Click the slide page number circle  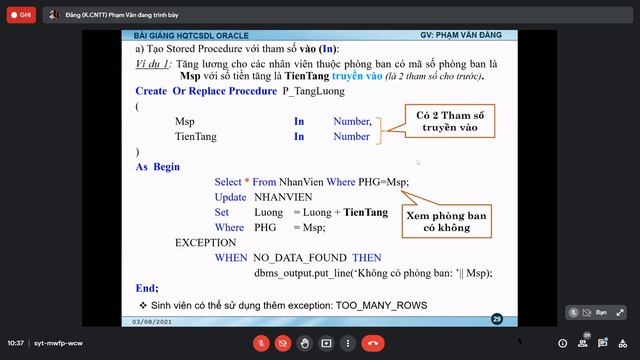497,319
